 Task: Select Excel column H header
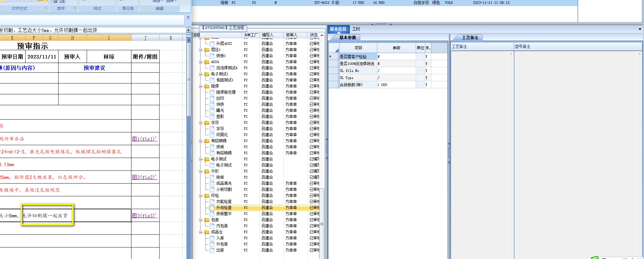pos(73,38)
